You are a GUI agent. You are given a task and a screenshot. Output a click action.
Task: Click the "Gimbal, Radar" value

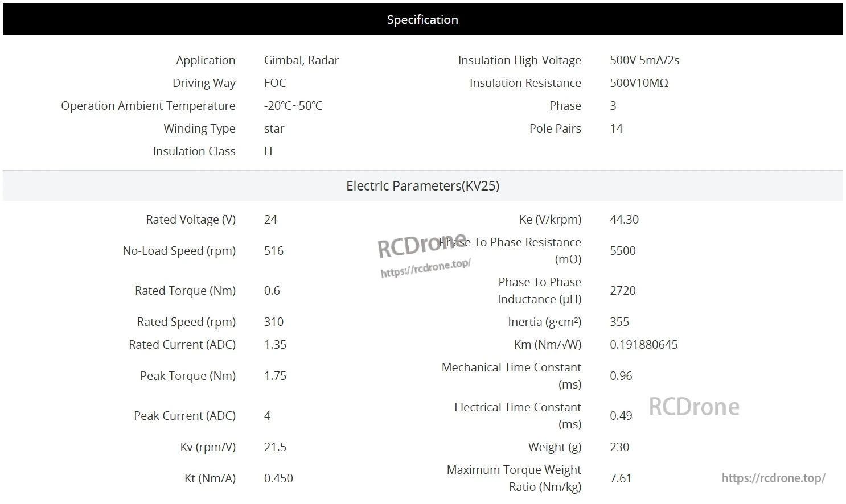(x=301, y=60)
